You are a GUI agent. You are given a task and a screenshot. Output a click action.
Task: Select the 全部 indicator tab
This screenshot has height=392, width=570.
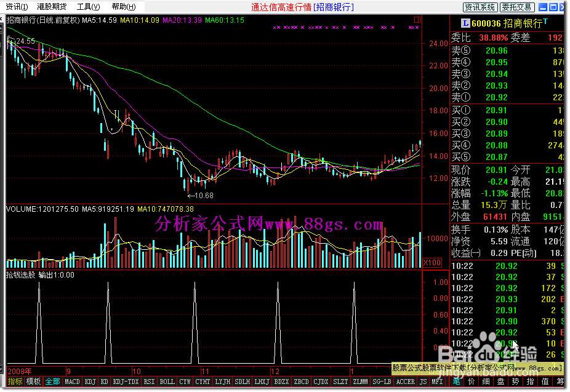(53, 382)
